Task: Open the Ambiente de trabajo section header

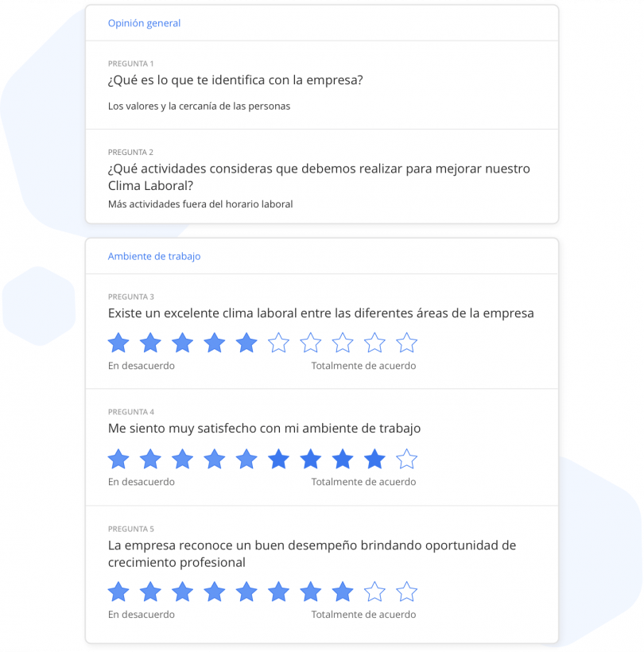Action: click(154, 256)
